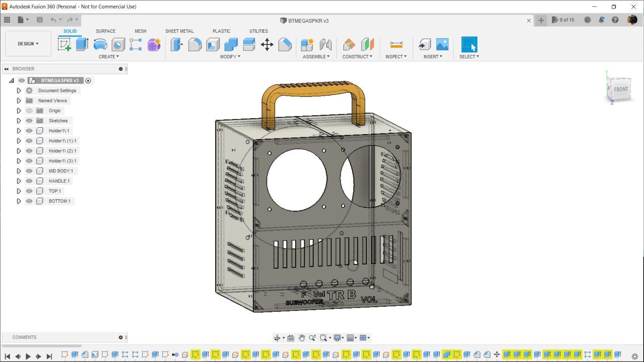Click the Create Sketch tool icon

coord(64,45)
